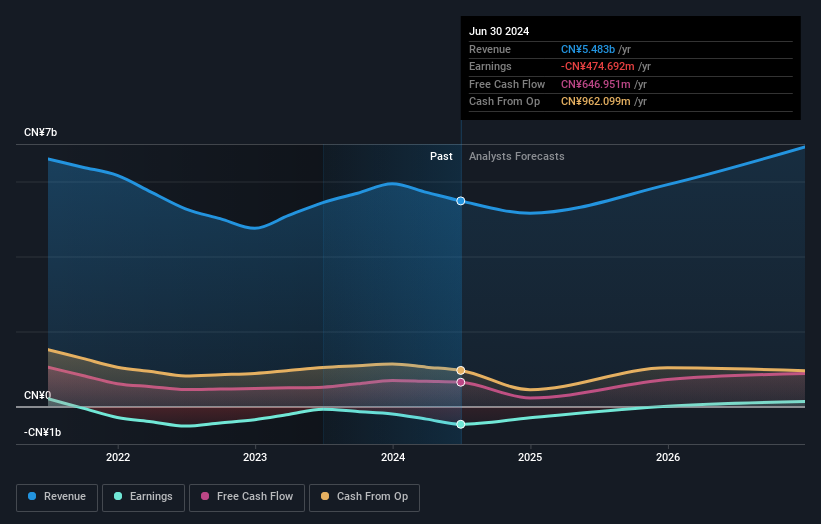Click the Jun 30 2024 tooltip date
Viewport: 821px width, 524px height.
(x=499, y=31)
